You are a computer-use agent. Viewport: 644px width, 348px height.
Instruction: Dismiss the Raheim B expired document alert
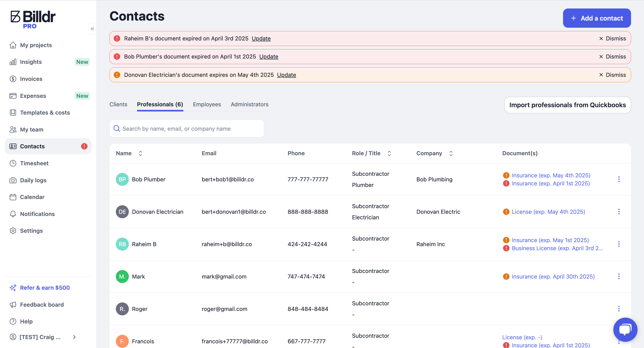[x=612, y=38]
